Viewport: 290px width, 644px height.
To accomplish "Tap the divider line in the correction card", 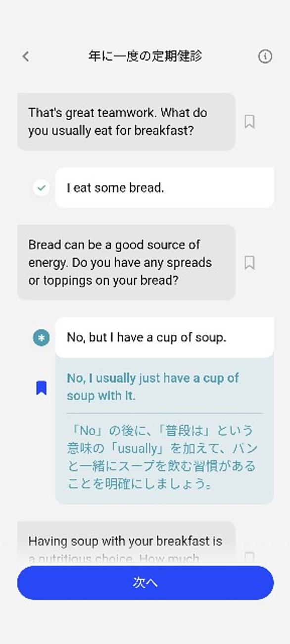I will point(165,413).
